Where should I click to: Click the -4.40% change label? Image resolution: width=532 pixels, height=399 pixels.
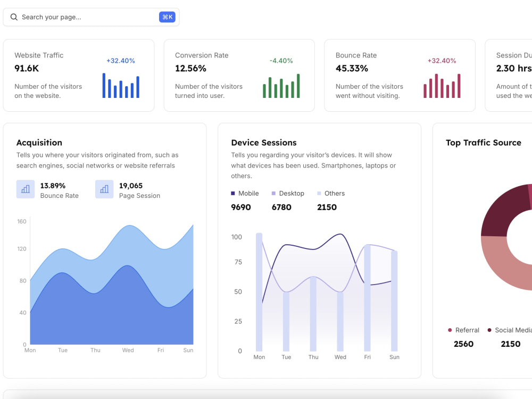coord(281,61)
